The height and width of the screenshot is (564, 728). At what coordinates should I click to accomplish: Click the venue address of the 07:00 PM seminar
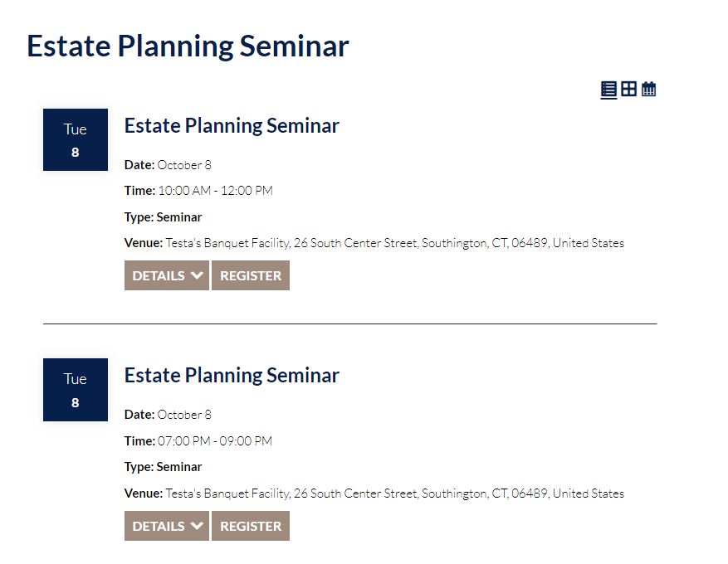click(x=394, y=494)
